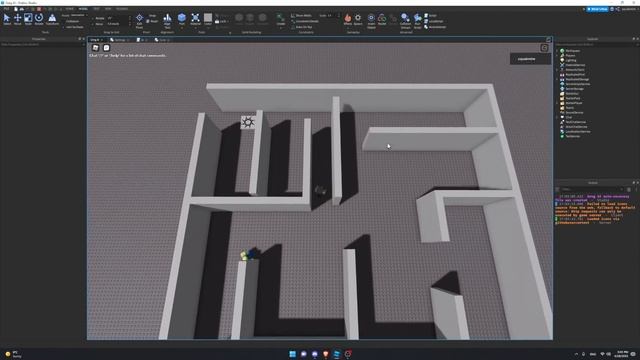Open the taskbar clock and date
This screenshot has width=640, height=360.
click(622, 354)
